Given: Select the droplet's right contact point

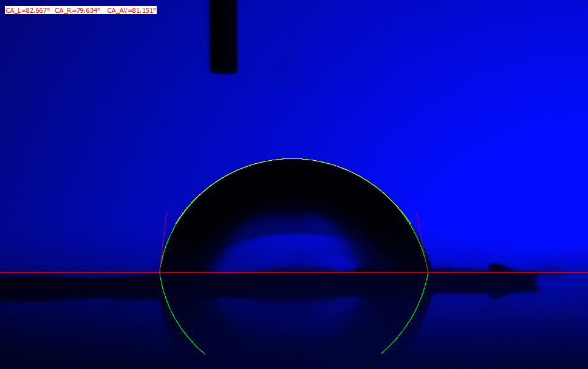Looking at the screenshot, I should click(428, 273).
